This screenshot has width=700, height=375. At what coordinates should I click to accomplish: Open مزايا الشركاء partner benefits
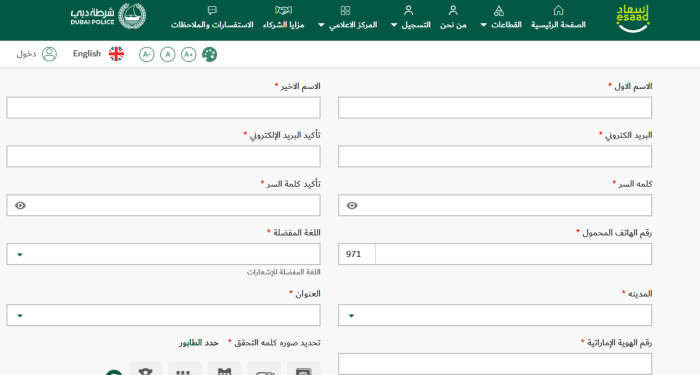pos(283,17)
